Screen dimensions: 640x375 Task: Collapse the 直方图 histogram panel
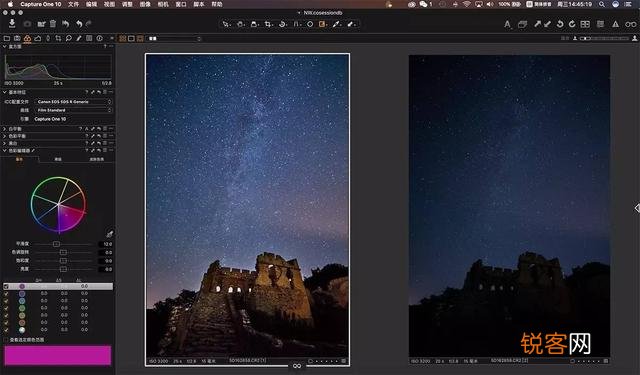[x=4, y=47]
